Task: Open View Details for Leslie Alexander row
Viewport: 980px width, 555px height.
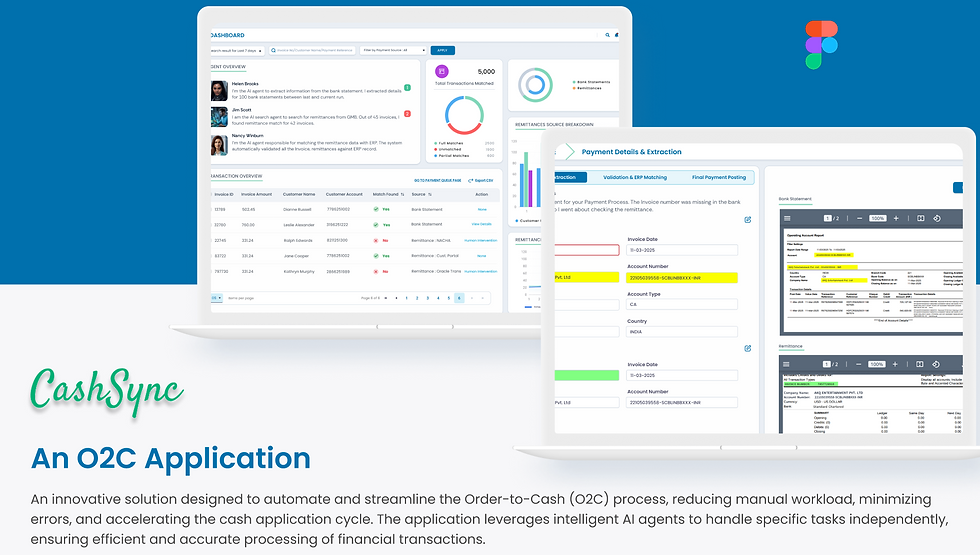Action: tap(481, 224)
